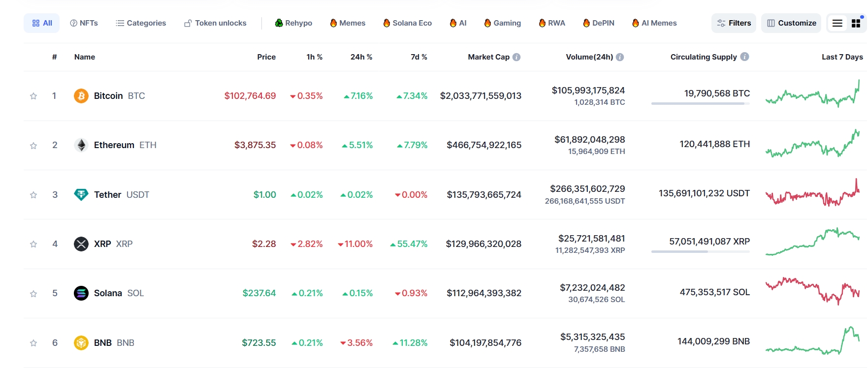Open the Solana SOL coin page
Image resolution: width=868 pixels, height=368 pixels.
point(119,293)
